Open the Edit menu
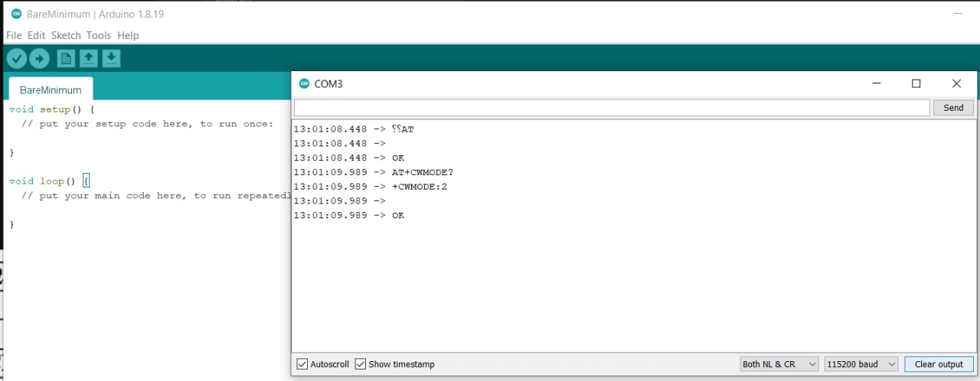 click(x=36, y=35)
